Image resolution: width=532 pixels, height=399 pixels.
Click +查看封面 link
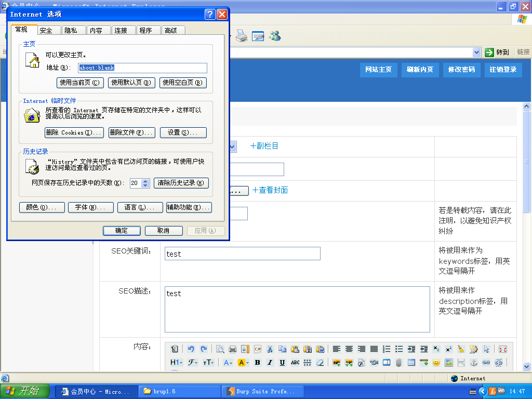click(x=270, y=190)
